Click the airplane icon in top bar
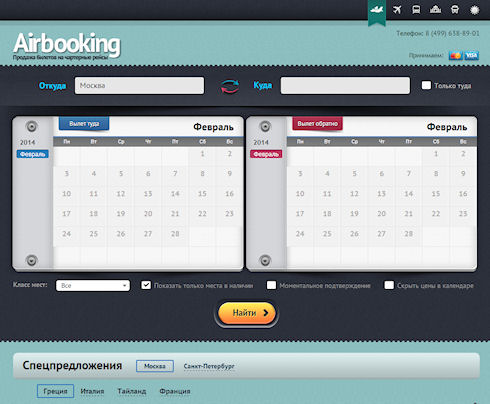 coord(397,10)
